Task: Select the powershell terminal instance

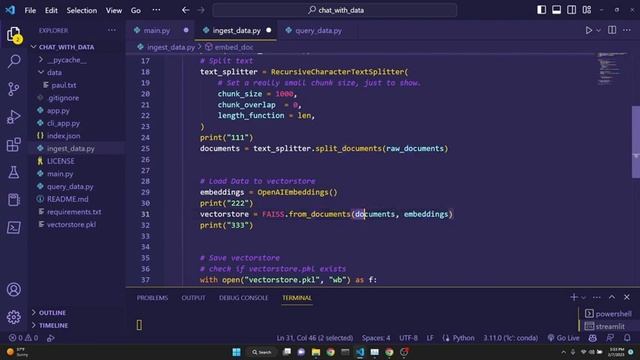Action: tap(608, 313)
